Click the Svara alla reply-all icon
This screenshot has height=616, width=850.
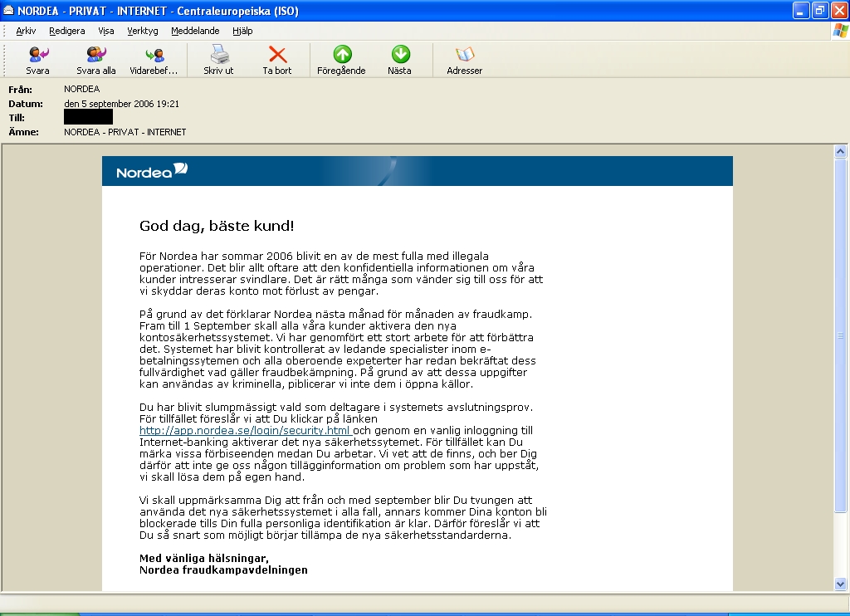[x=96, y=54]
